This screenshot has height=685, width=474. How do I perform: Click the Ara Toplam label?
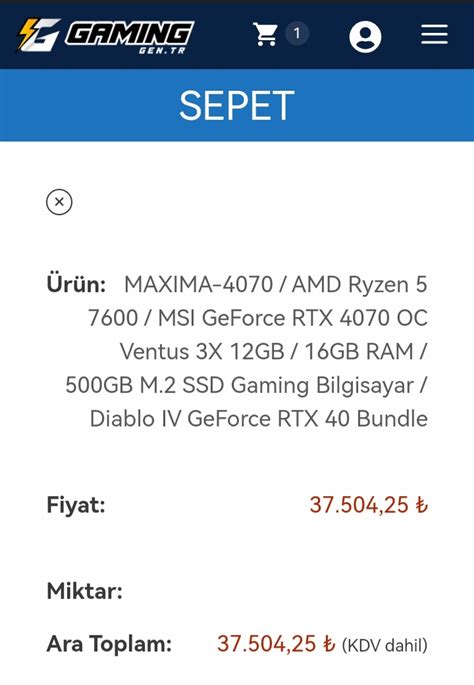click(109, 644)
